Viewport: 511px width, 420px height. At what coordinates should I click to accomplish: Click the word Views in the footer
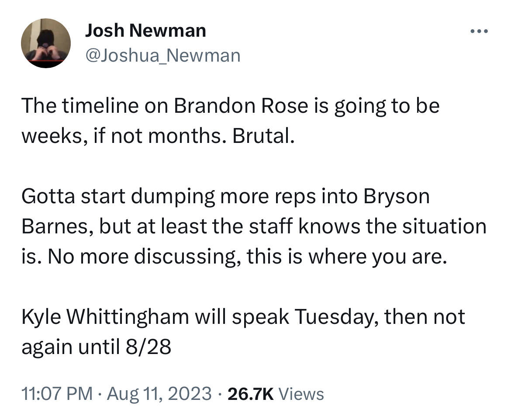point(301,394)
